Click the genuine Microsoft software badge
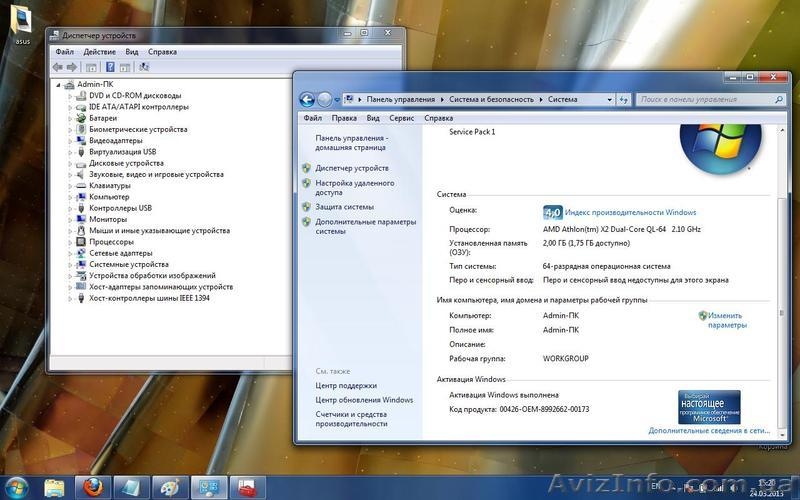Image resolution: width=800 pixels, height=500 pixels. coord(709,407)
